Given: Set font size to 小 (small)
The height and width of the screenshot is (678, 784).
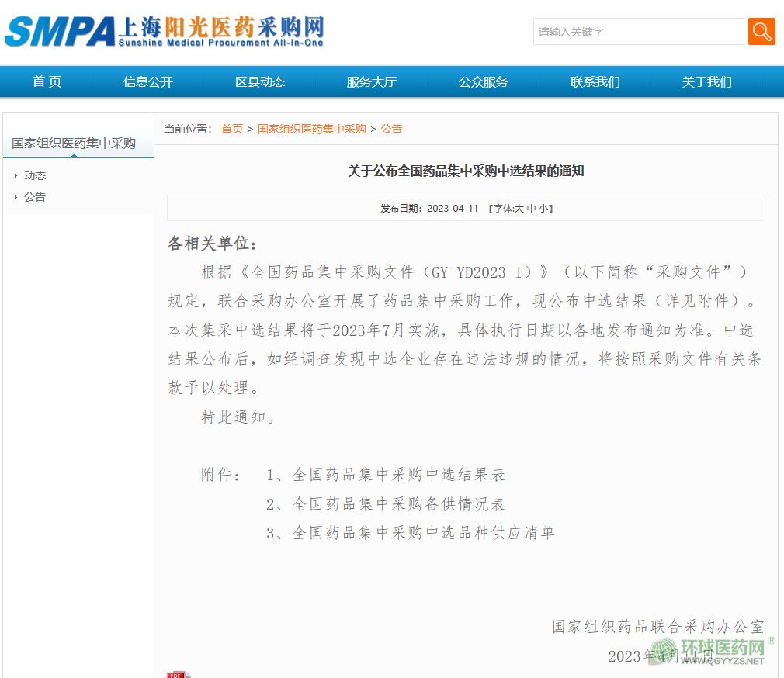Looking at the screenshot, I should pos(543,209).
